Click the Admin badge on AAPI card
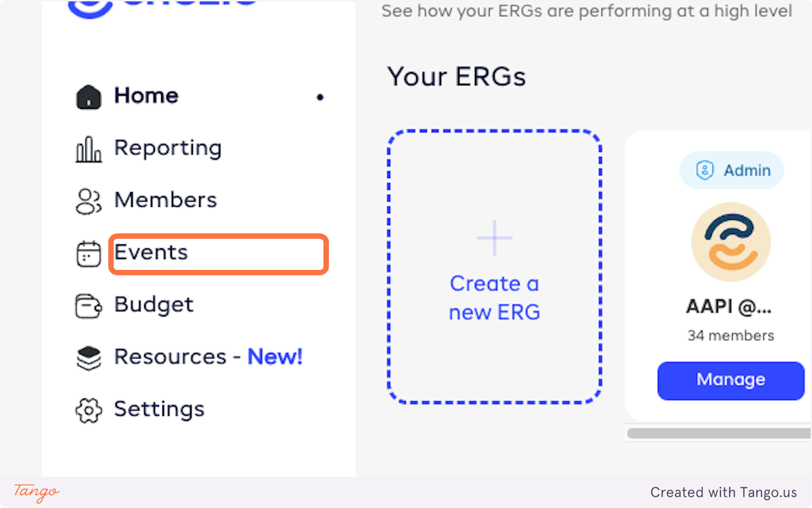Screen dimensions: 812x508 pyautogui.click(x=731, y=170)
